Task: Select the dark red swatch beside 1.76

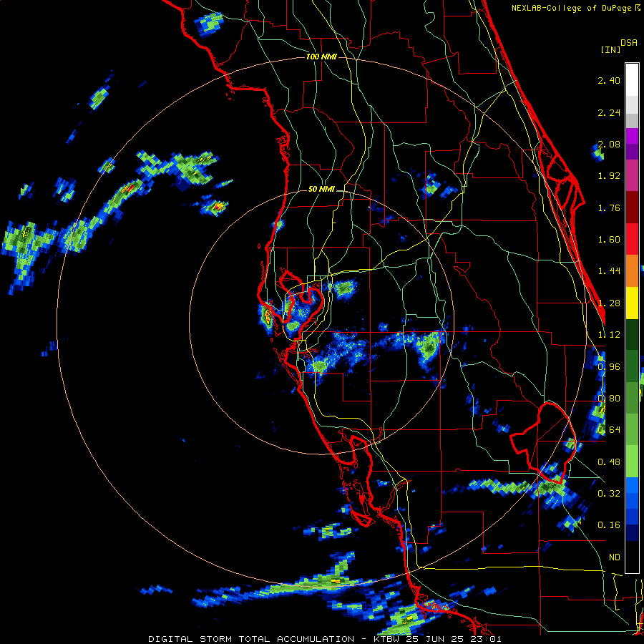Action: (632, 208)
